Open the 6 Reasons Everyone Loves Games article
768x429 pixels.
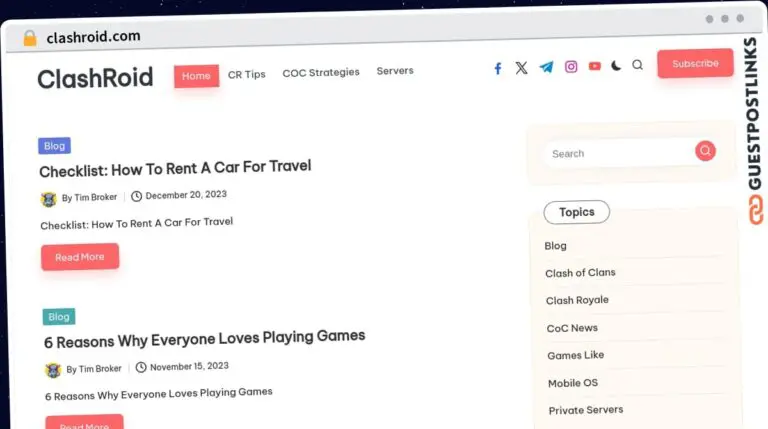[x=205, y=338]
